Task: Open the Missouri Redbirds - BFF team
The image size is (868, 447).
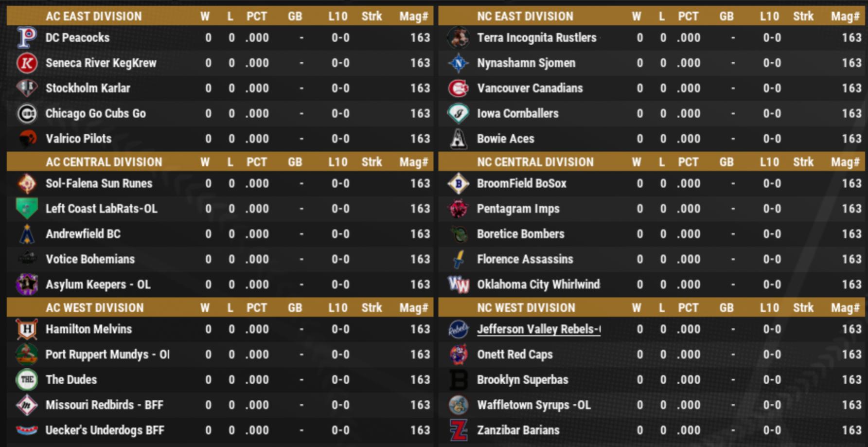Action: [x=104, y=405]
